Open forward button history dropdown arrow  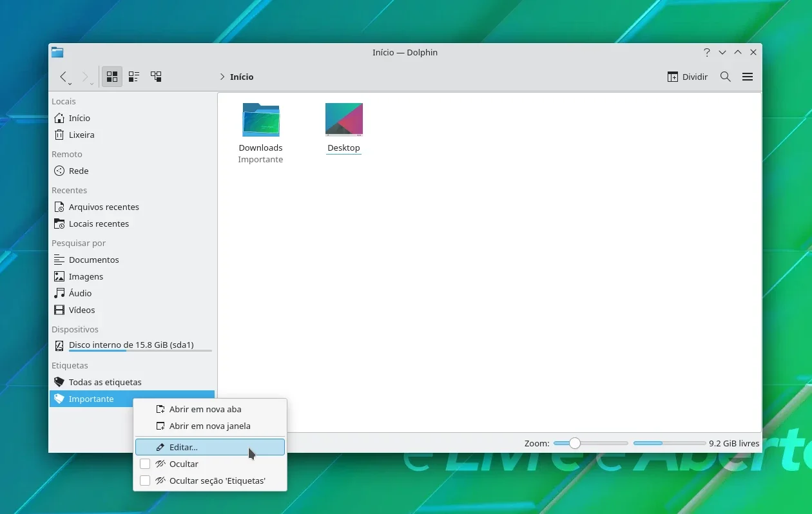pos(92,84)
